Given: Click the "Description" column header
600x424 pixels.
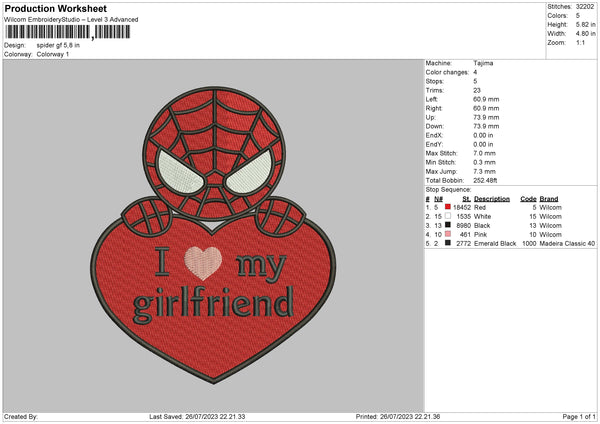Looking at the screenshot, I should pos(492,199).
